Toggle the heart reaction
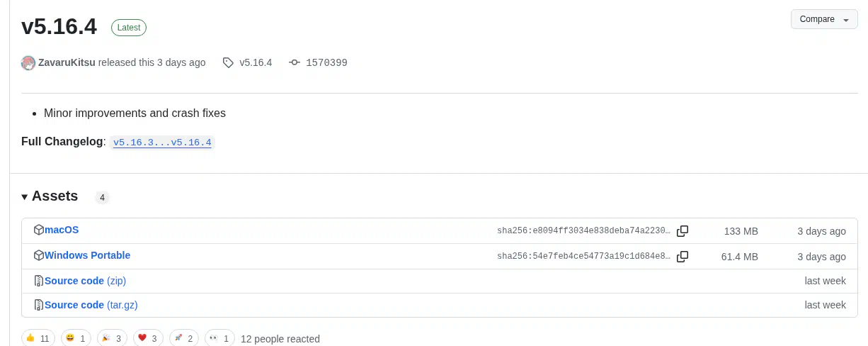The image size is (868, 346). [149, 338]
